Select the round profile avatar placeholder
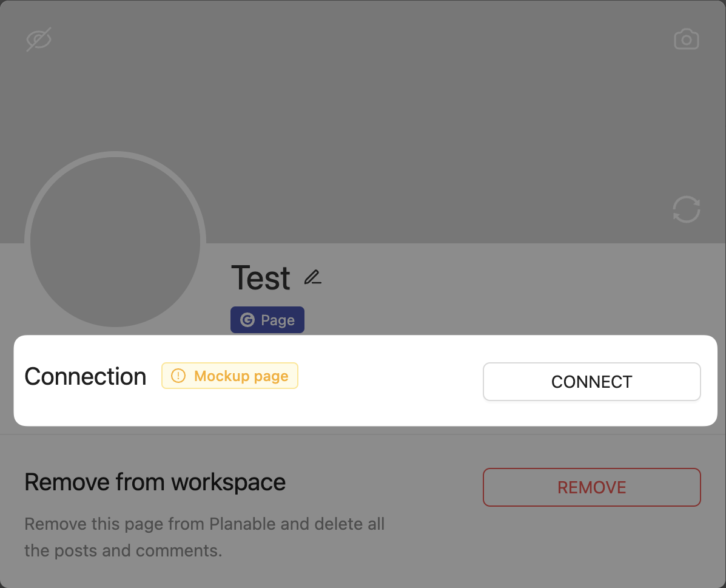Viewport: 726px width, 588px height. tap(115, 242)
